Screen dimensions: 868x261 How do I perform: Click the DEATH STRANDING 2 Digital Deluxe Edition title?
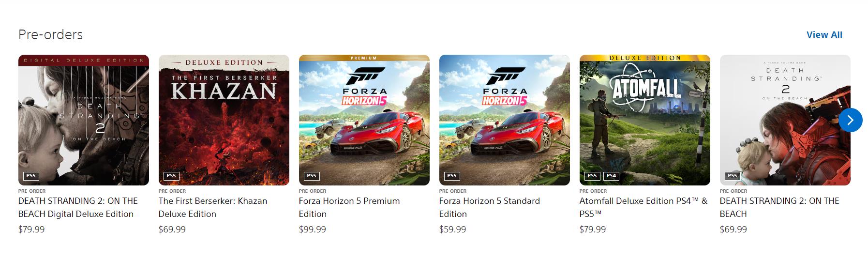click(78, 207)
